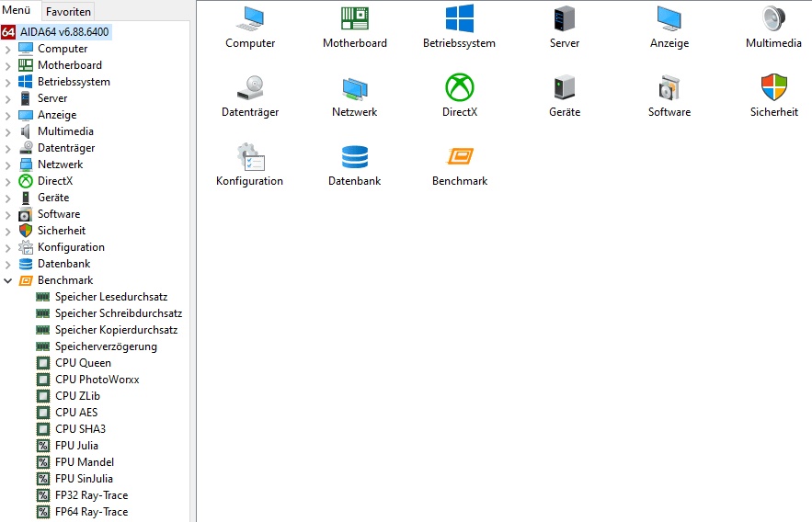This screenshot has width=812, height=522.
Task: Open the DirectX Xbox icon in main panel
Action: [460, 87]
